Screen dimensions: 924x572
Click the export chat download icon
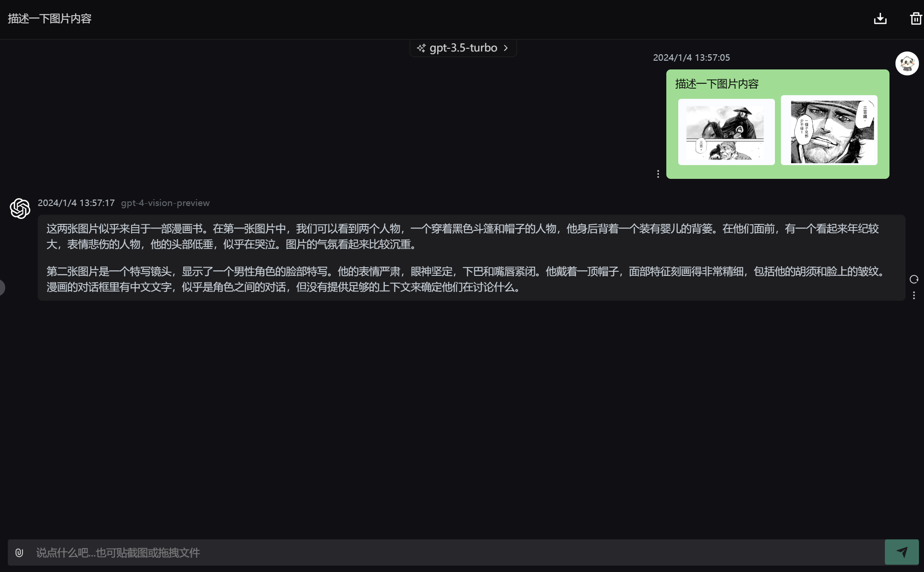tap(880, 19)
